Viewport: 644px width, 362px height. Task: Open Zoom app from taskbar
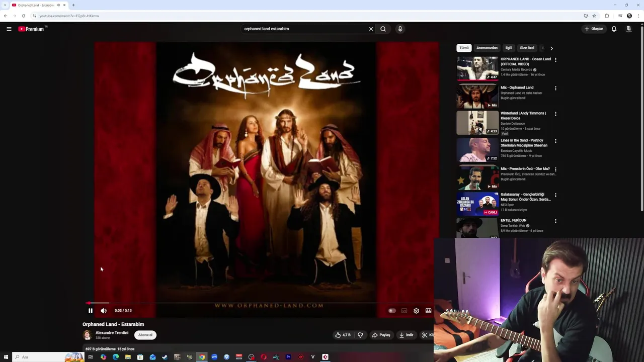tap(214, 357)
